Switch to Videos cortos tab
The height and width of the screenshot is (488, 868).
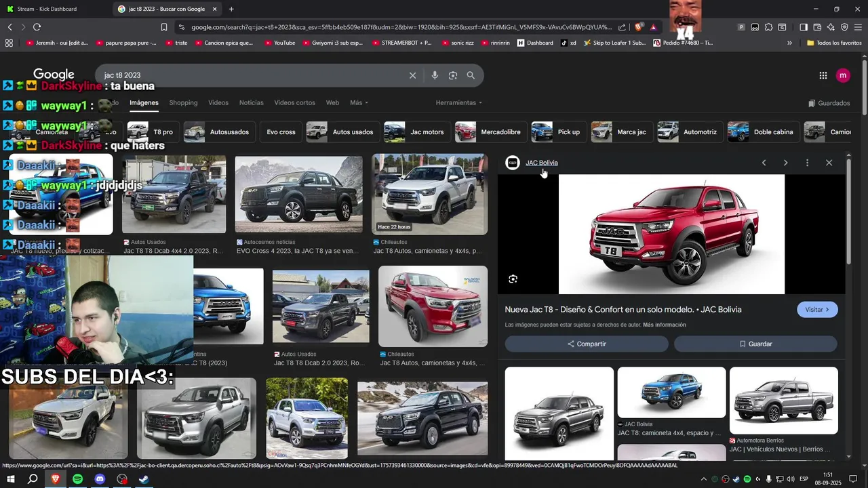(294, 103)
